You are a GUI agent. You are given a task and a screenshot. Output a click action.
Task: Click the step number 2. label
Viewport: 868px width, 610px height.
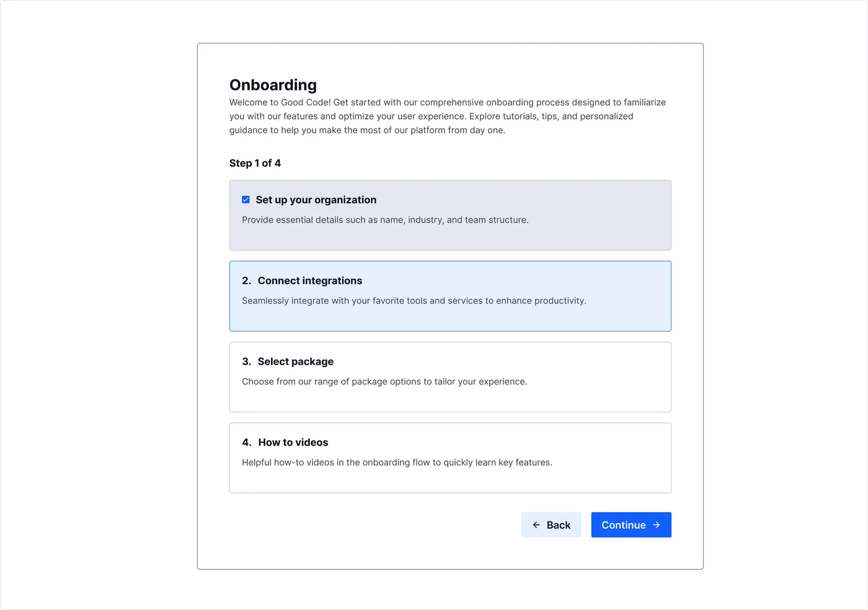247,281
